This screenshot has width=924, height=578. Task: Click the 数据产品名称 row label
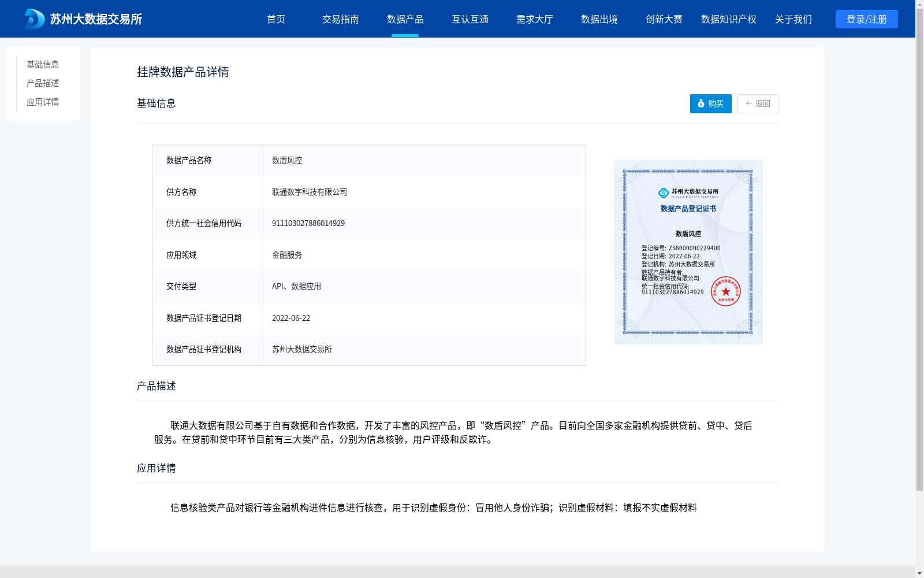tap(189, 161)
